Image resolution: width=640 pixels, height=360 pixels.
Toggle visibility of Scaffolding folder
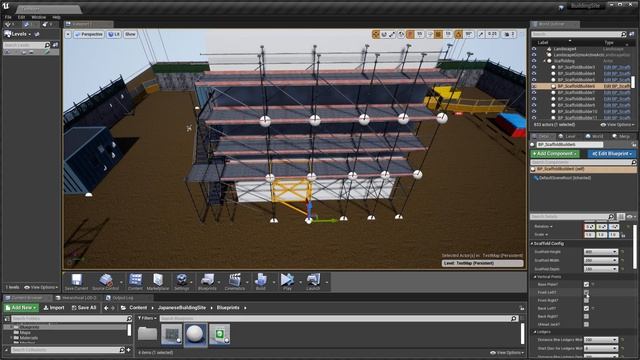(534, 61)
